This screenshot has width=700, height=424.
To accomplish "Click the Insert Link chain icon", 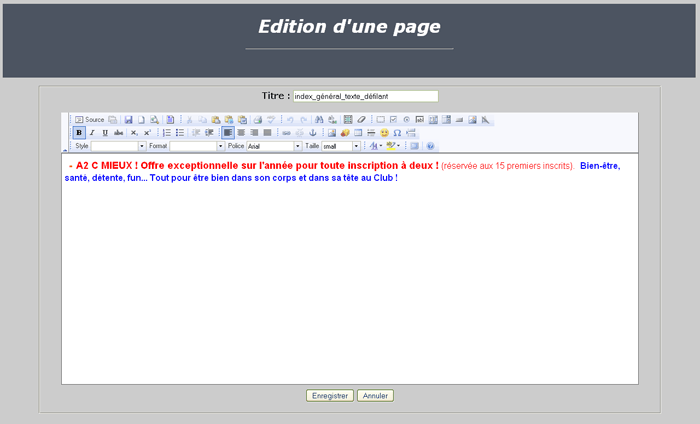I will click(x=287, y=133).
